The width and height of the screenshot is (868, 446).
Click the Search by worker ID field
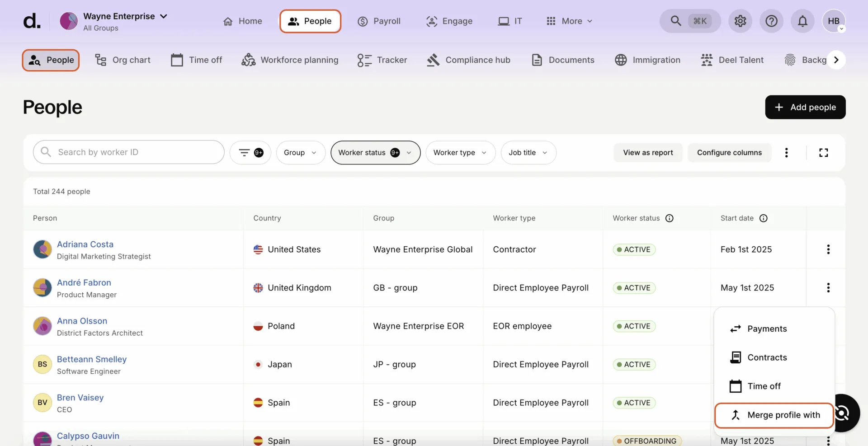click(x=128, y=152)
